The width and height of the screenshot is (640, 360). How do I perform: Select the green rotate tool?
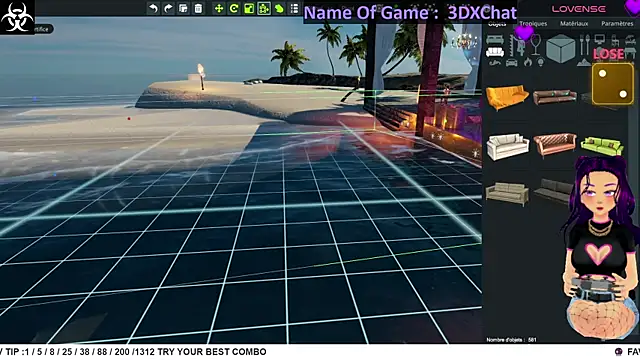pos(234,8)
